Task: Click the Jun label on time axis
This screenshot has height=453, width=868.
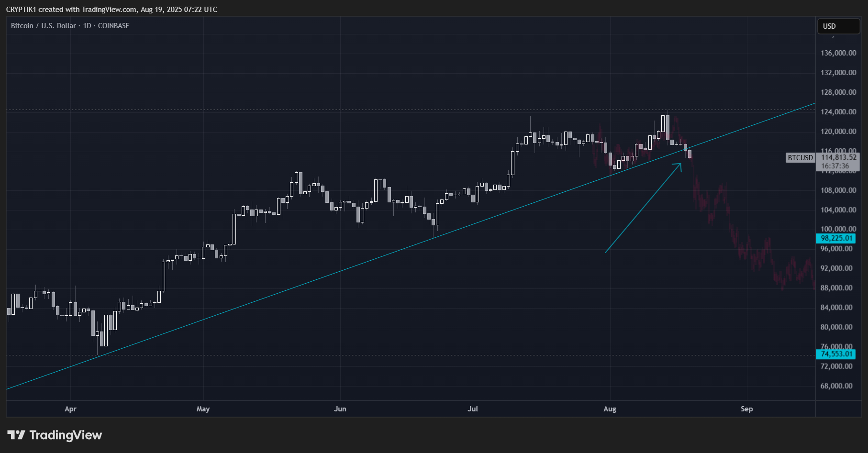Action: click(x=340, y=409)
